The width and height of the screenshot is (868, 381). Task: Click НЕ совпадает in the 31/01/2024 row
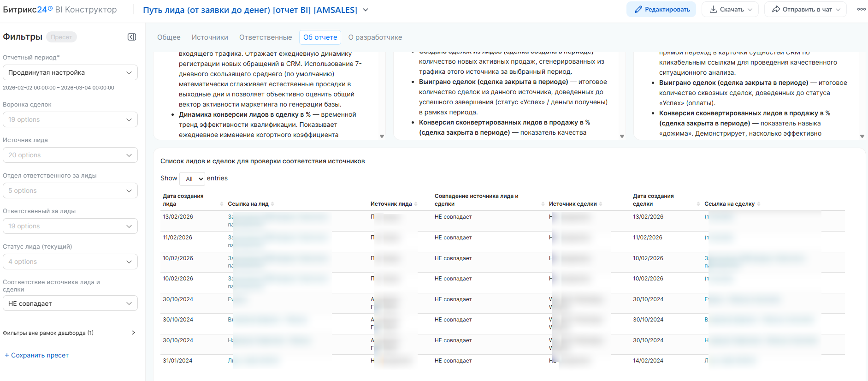click(453, 361)
